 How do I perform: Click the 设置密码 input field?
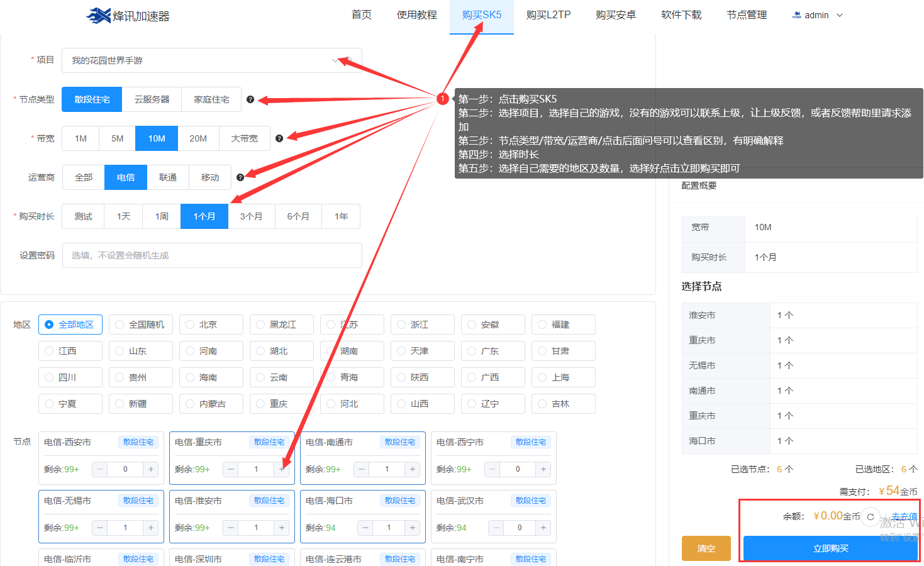click(212, 255)
